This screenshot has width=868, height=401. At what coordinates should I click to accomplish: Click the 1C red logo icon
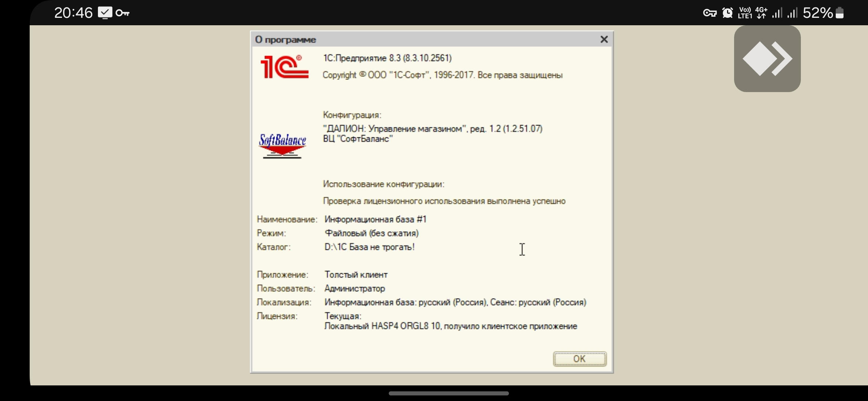284,67
